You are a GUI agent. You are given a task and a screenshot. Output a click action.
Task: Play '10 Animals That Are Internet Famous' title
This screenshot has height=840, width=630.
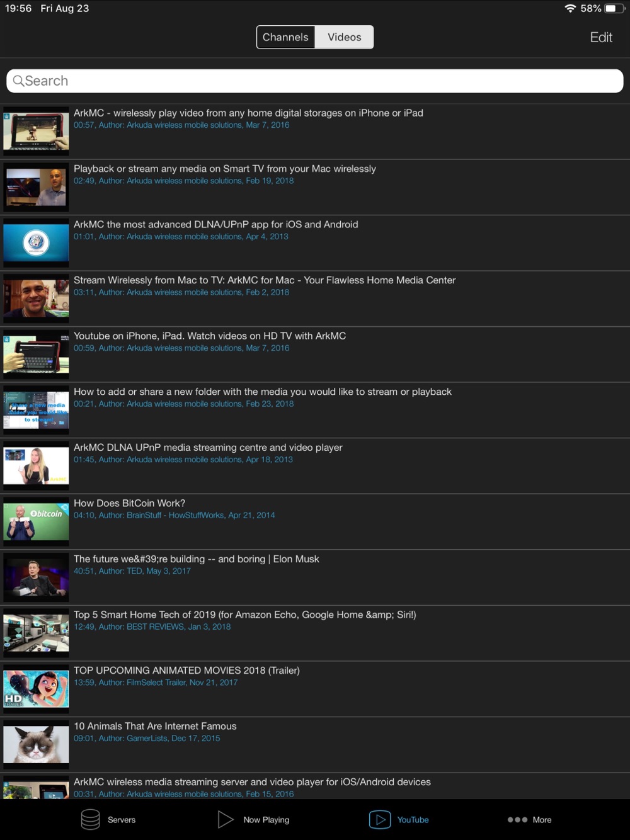coord(155,726)
